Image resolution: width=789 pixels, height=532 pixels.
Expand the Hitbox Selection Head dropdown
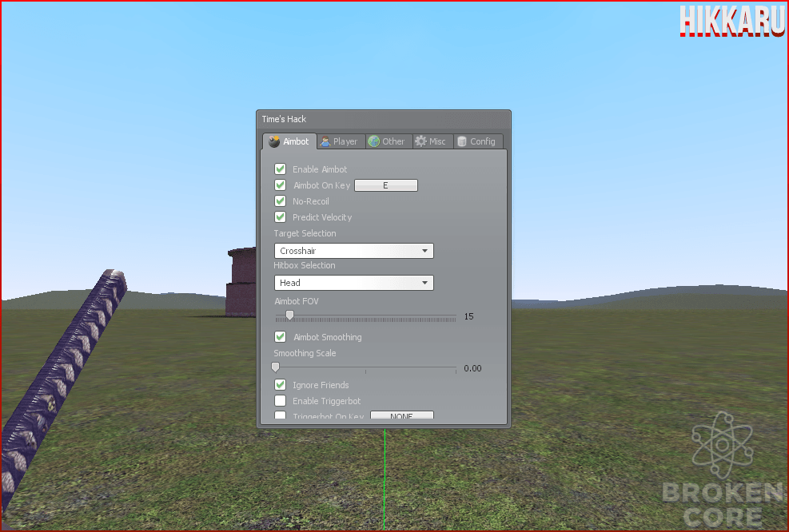tap(354, 283)
